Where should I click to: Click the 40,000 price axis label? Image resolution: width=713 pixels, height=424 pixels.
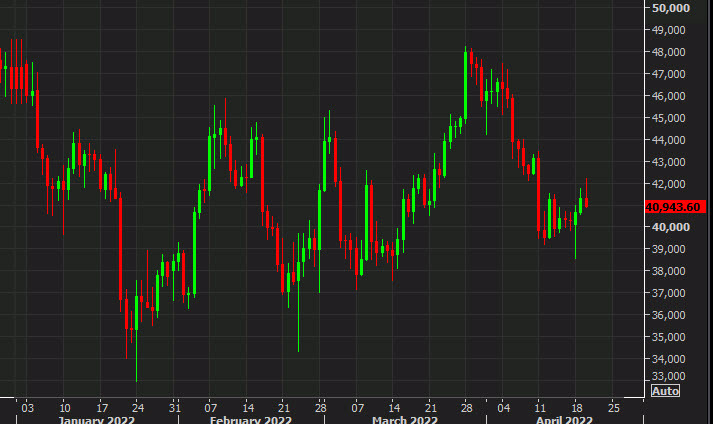(x=671, y=227)
